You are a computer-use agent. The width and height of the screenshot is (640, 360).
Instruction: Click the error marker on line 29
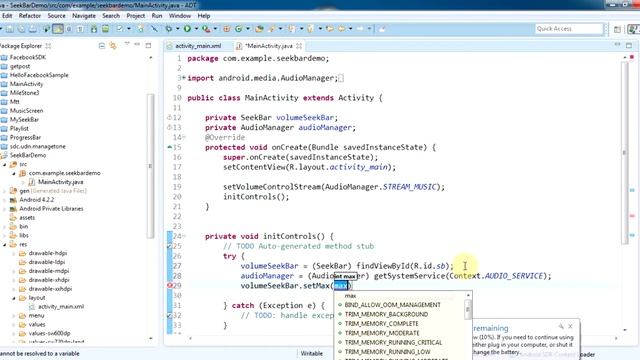169,285
